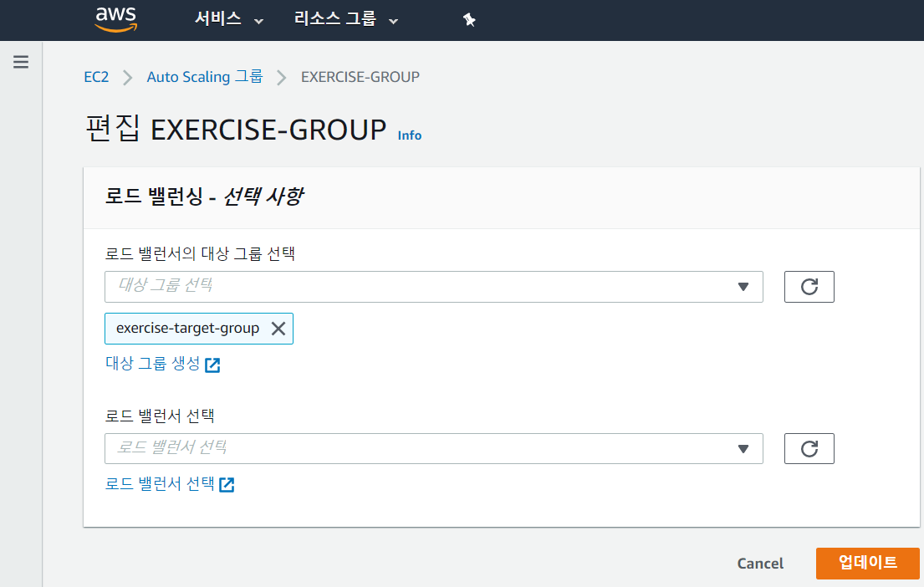Click external link icon beside 대상 그룹 생성
Image resolution: width=924 pixels, height=587 pixels.
[x=212, y=365]
